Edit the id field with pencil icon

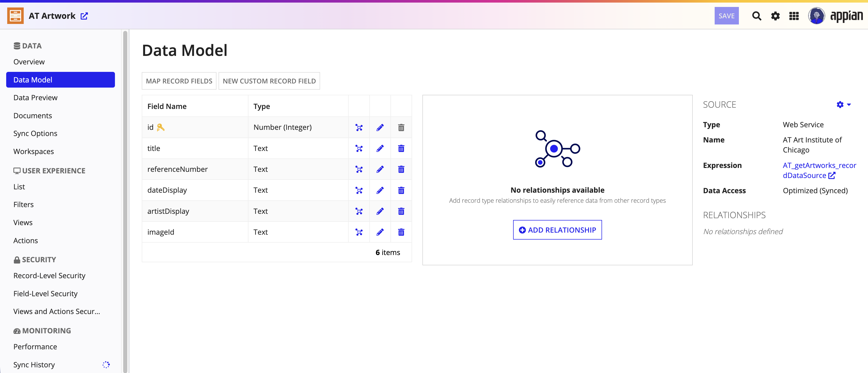380,127
